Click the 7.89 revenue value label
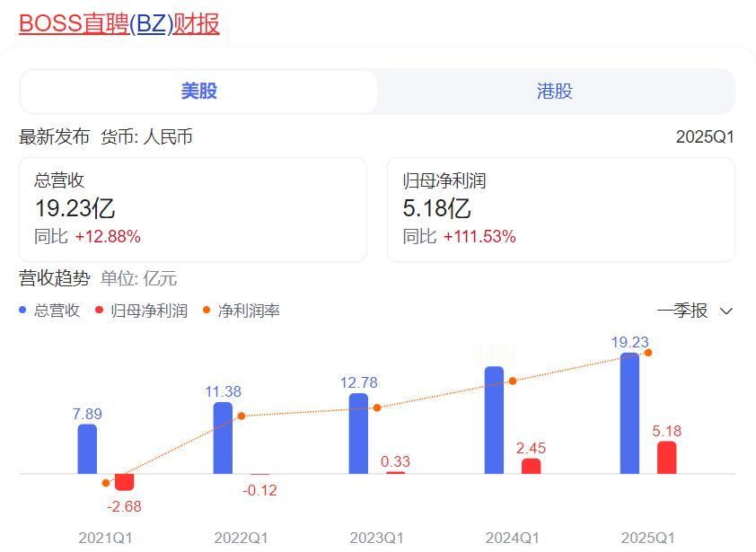The image size is (756, 552). click(87, 414)
